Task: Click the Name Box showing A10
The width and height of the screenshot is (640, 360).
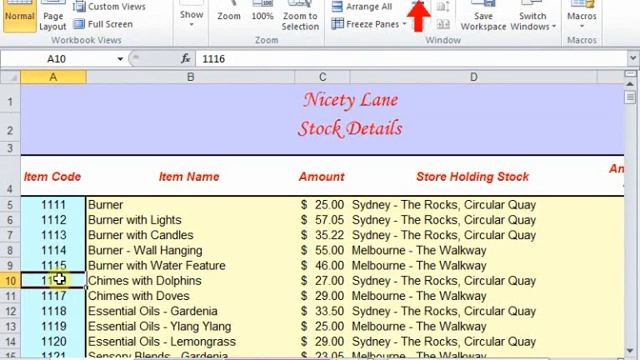Action: pos(56,59)
